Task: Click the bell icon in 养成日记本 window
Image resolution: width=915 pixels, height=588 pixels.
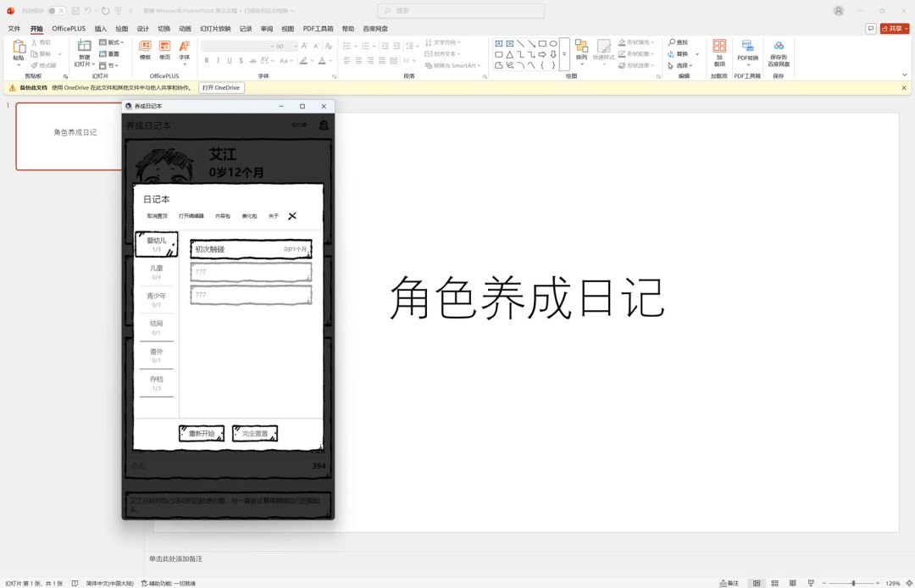Action: (x=324, y=125)
